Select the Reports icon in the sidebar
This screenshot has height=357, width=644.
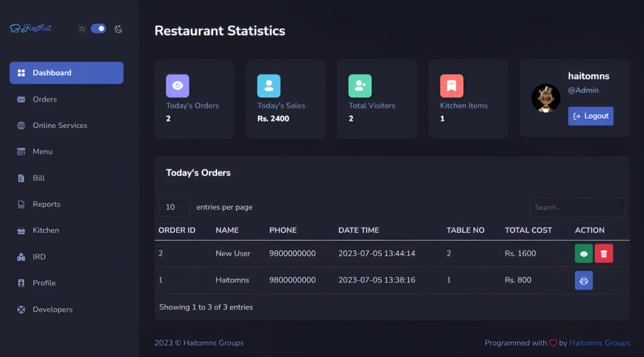click(21, 205)
